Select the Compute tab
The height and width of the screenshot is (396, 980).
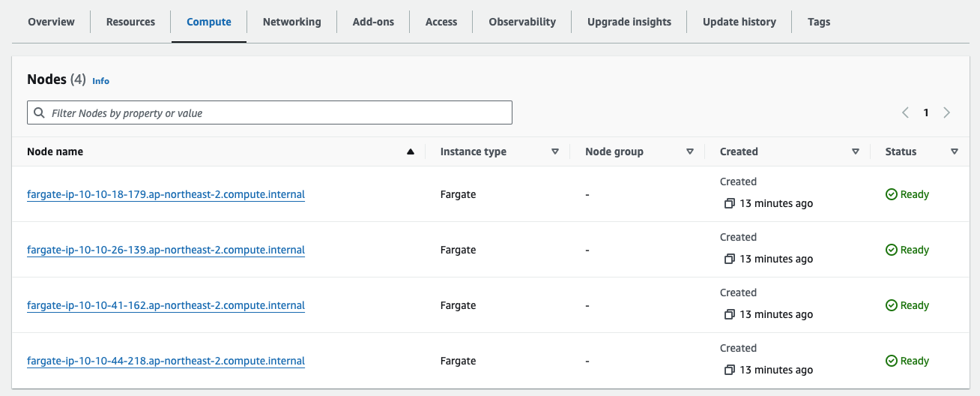pyautogui.click(x=209, y=22)
